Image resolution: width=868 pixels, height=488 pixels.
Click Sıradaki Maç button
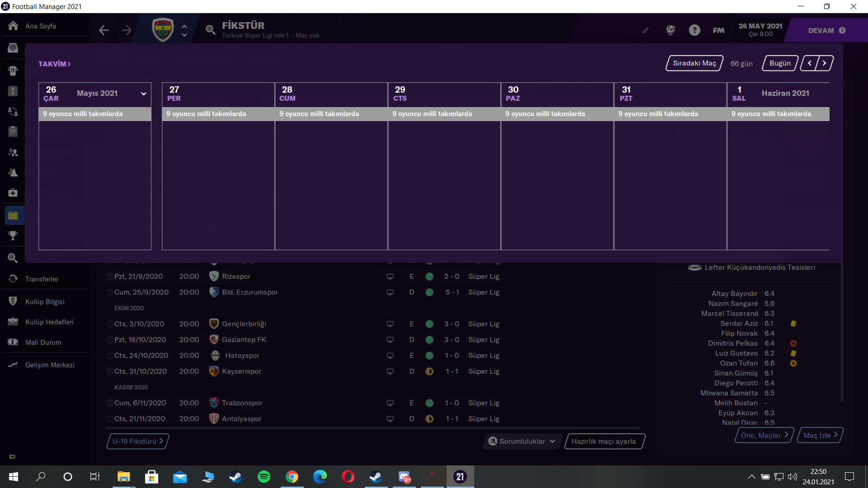(x=694, y=63)
